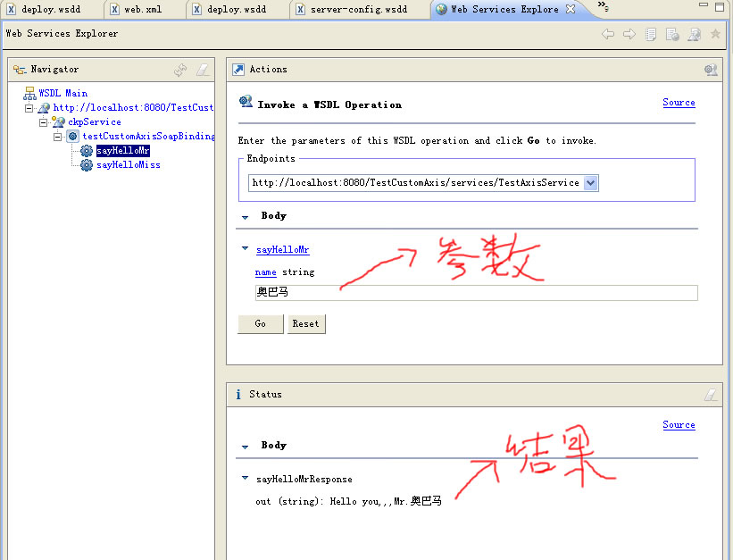Open the UDDI Main page icon in toolbar

[651, 34]
